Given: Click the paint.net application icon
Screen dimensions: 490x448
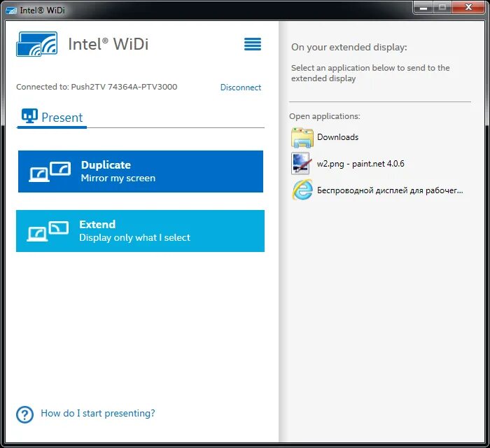Looking at the screenshot, I should click(301, 163).
